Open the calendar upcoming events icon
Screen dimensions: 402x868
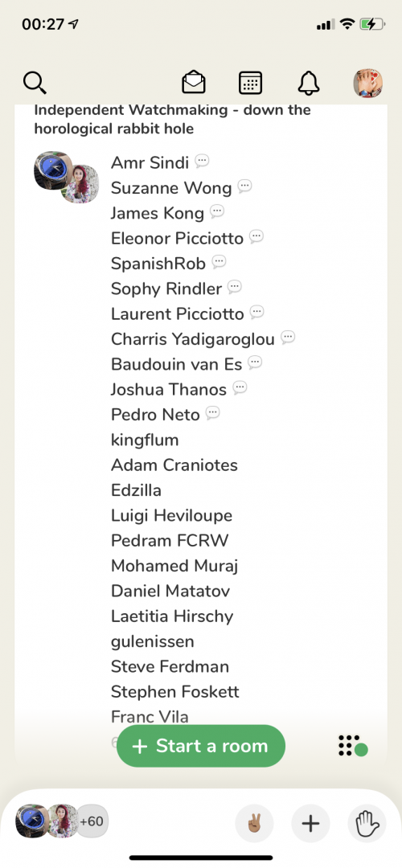point(250,83)
